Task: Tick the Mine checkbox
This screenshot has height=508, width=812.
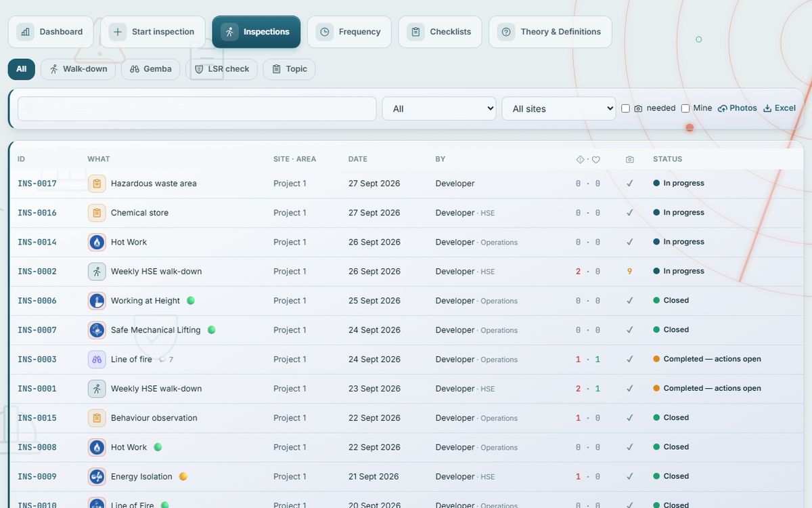Action: pos(685,108)
